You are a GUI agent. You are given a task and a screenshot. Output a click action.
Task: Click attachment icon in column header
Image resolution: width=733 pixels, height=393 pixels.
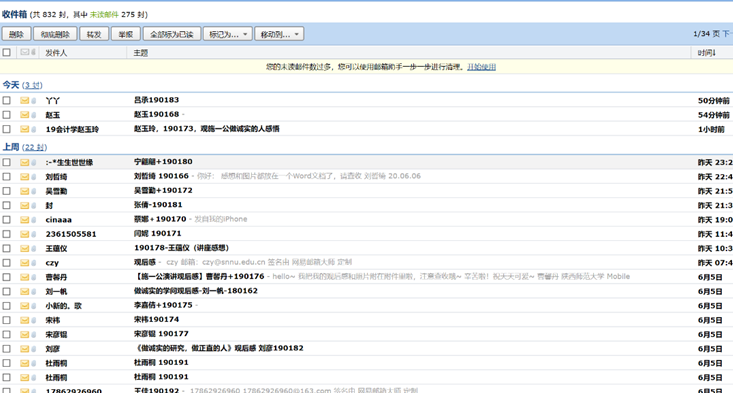pos(34,52)
